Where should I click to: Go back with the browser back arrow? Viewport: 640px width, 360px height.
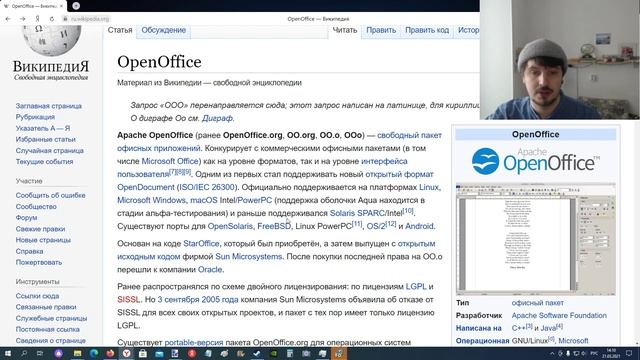[8, 19]
